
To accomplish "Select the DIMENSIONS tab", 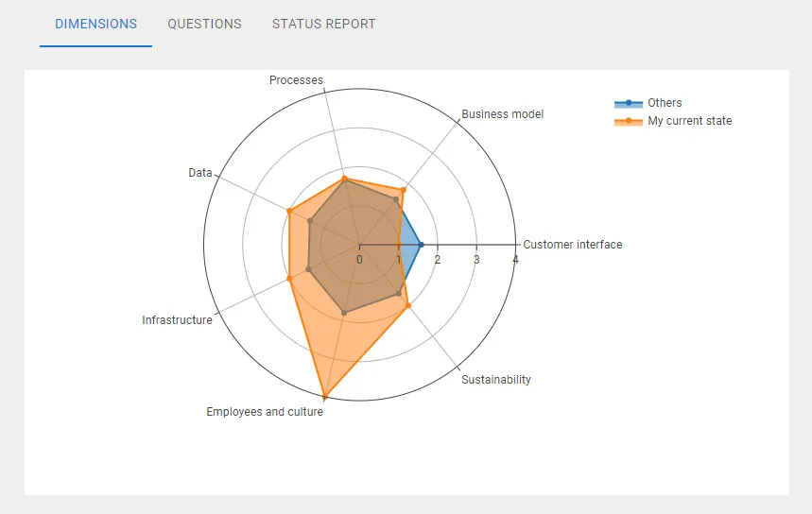I will pyautogui.click(x=95, y=24).
